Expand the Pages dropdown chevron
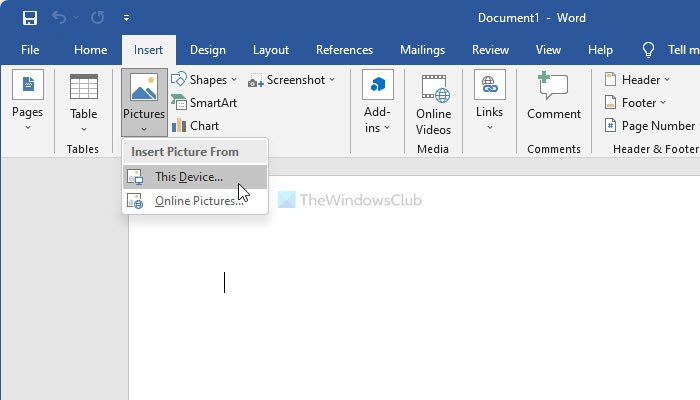 tap(28, 128)
